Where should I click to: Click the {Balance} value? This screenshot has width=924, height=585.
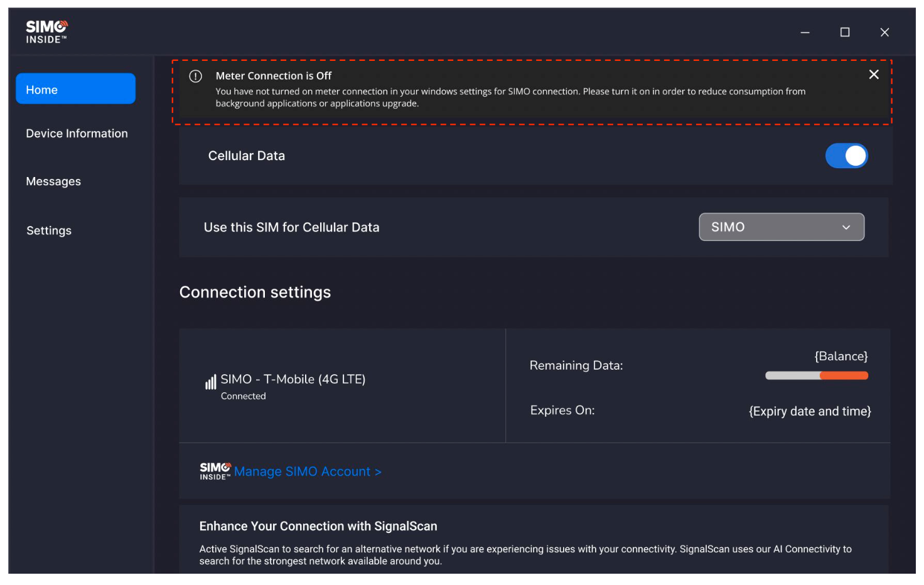tap(841, 357)
